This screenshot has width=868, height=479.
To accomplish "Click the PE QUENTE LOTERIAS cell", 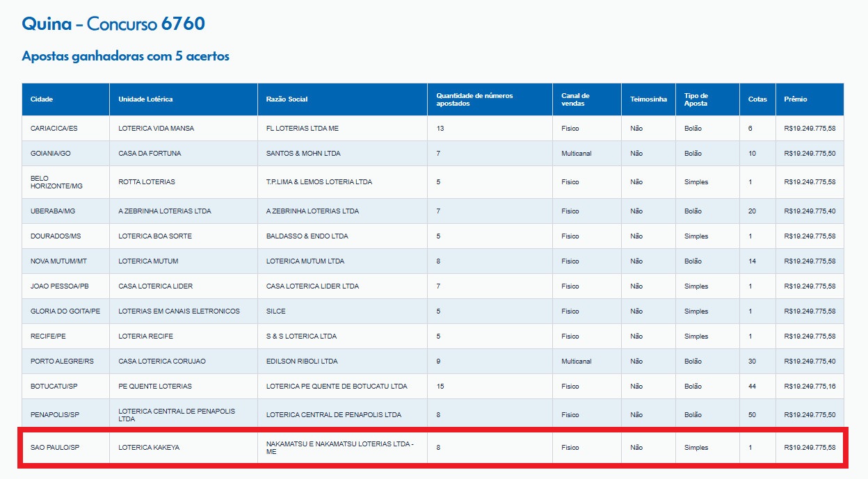I will (x=155, y=387).
